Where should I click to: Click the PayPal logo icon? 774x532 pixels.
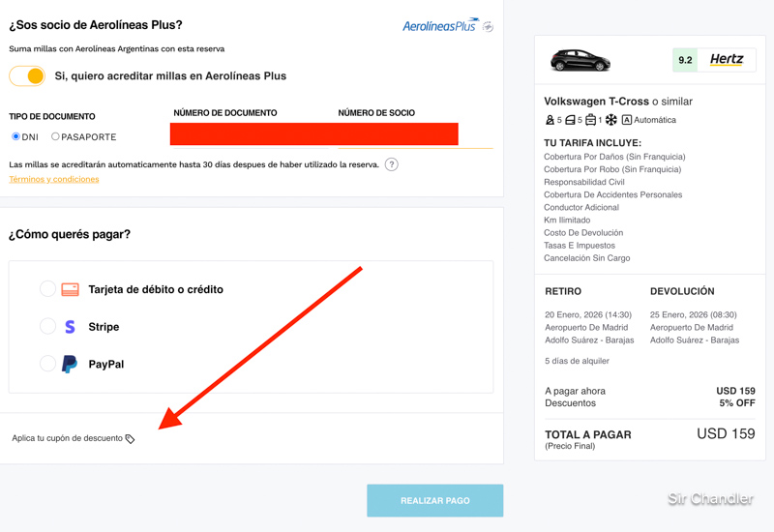click(70, 365)
